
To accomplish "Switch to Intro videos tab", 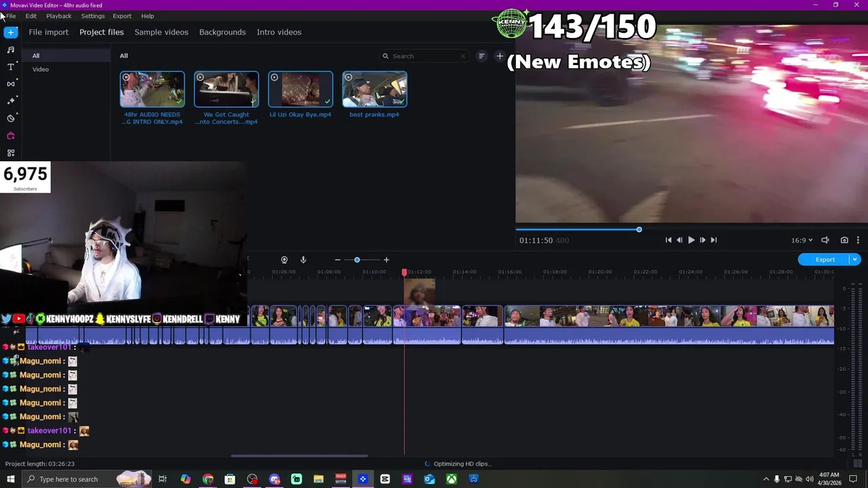I will tap(279, 32).
